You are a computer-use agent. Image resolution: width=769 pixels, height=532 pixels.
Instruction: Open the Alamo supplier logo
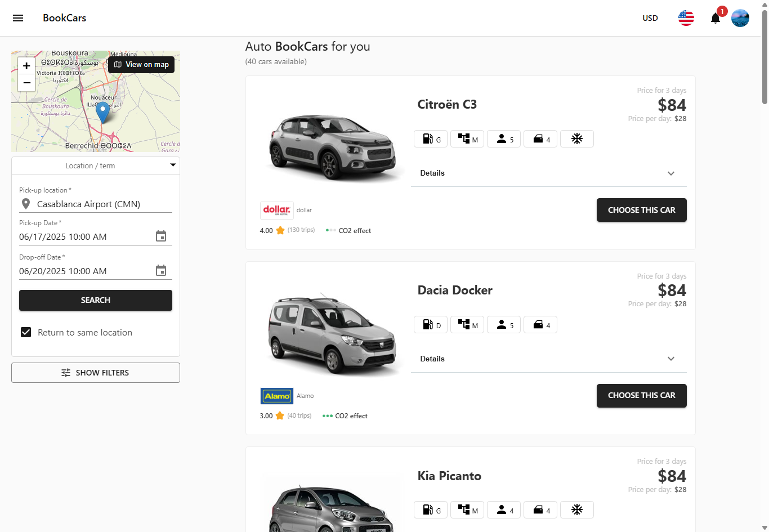tap(276, 396)
